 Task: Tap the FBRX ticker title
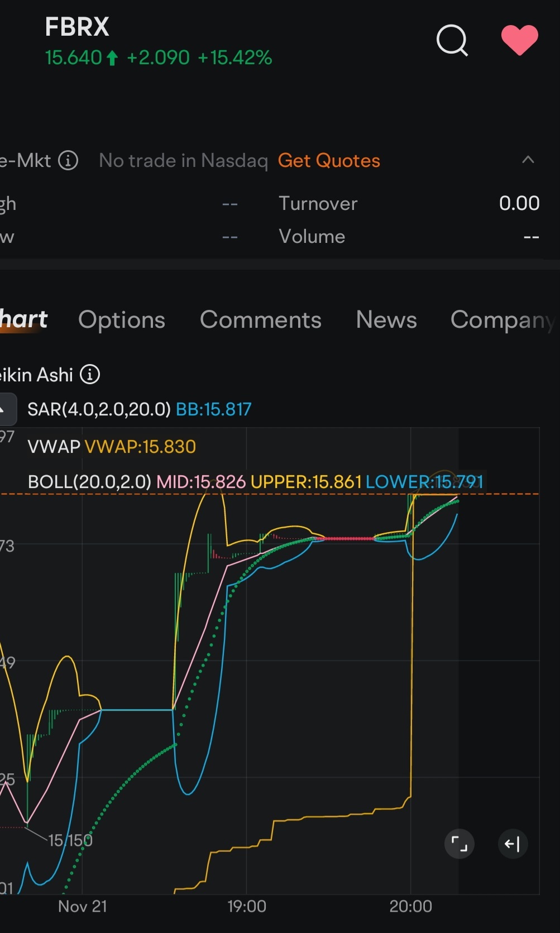click(77, 27)
